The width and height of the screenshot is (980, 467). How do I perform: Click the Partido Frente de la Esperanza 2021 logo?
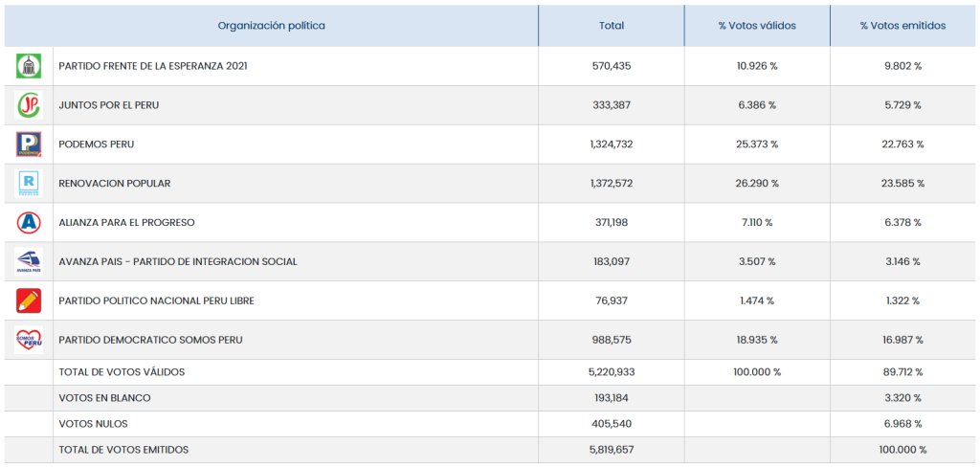[29, 66]
